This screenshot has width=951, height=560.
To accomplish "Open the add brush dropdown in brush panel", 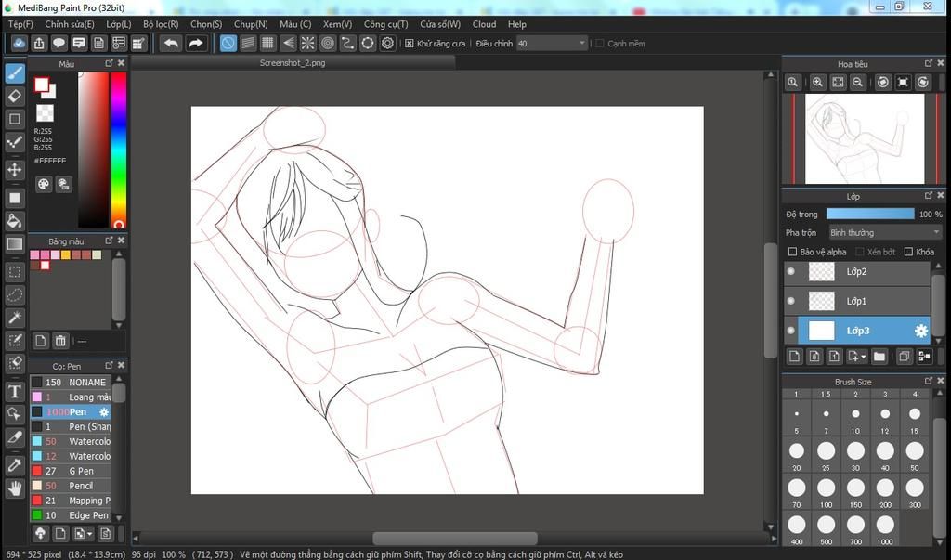I will (x=90, y=534).
